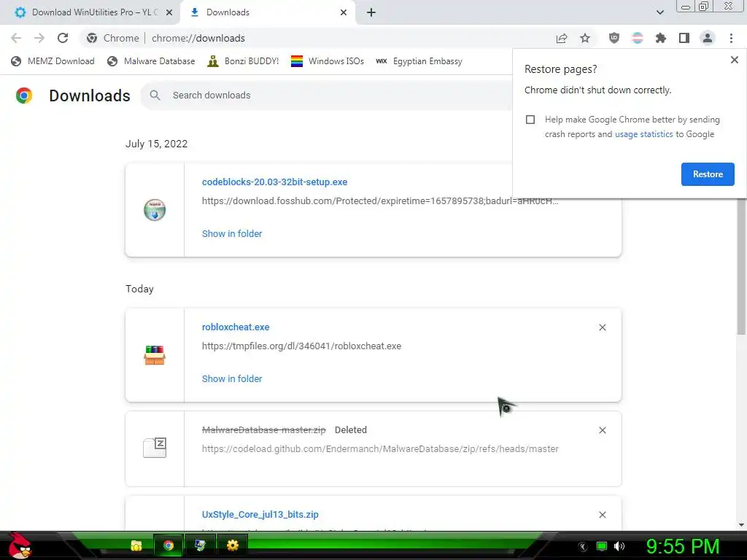Open Chrome's three-dot menu
The width and height of the screenshot is (747, 560).
731,38
